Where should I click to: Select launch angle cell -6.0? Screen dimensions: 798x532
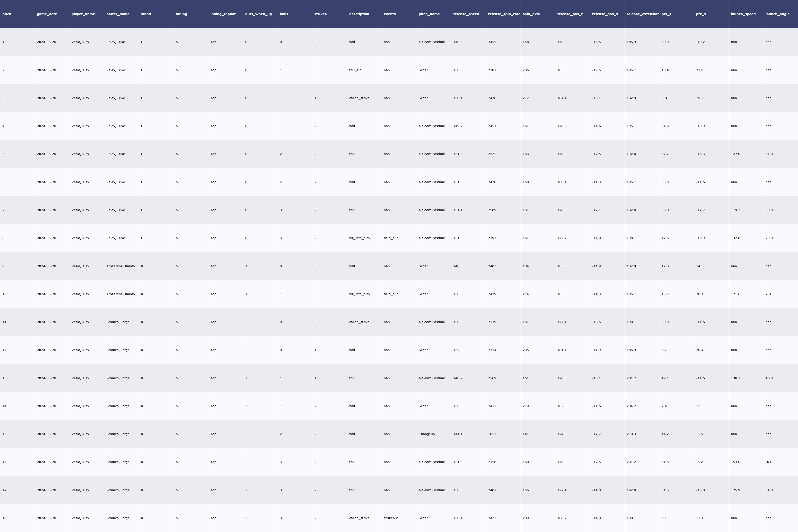(x=768, y=462)
